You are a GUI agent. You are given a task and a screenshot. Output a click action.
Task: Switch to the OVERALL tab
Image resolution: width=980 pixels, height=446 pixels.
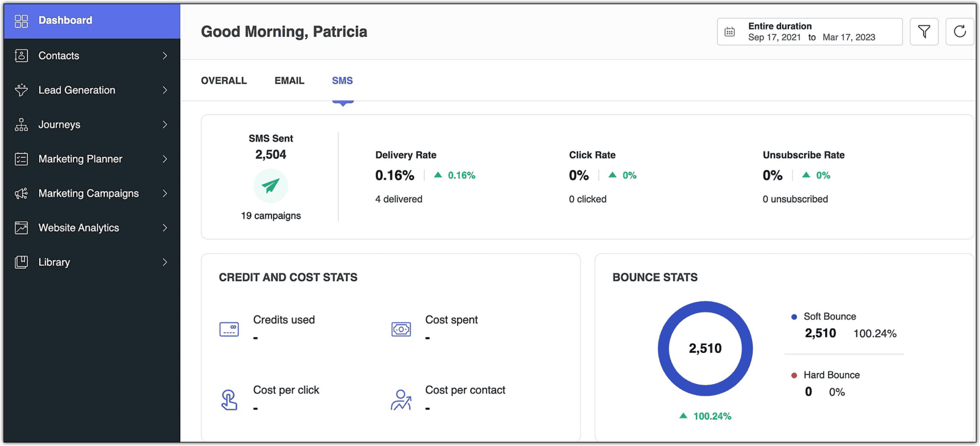(224, 81)
